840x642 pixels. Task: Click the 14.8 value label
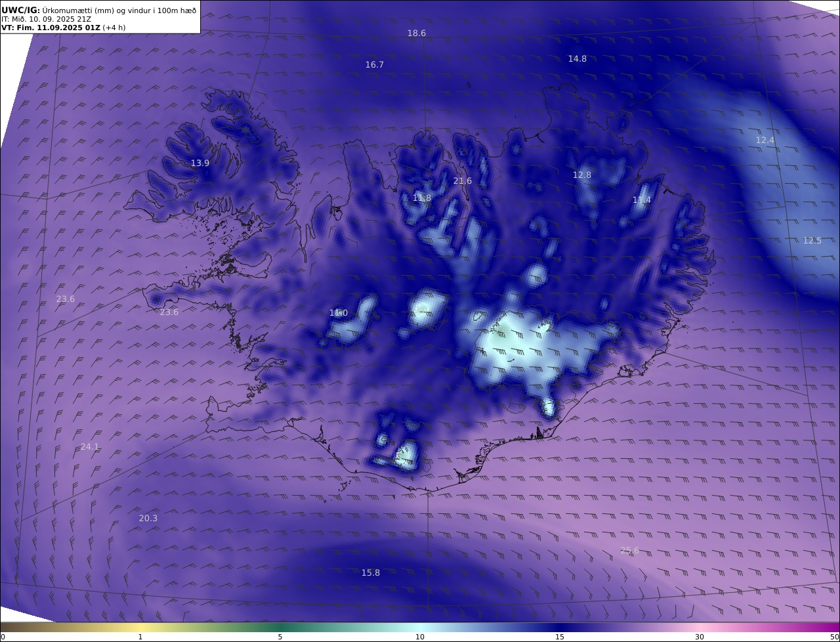(x=577, y=58)
